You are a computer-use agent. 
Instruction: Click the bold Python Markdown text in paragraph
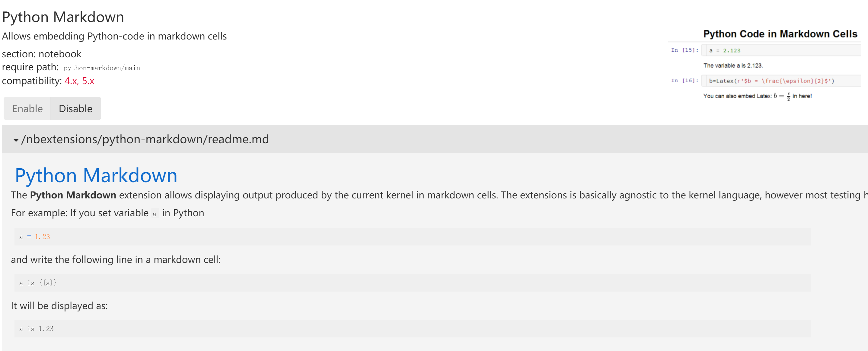click(73, 195)
